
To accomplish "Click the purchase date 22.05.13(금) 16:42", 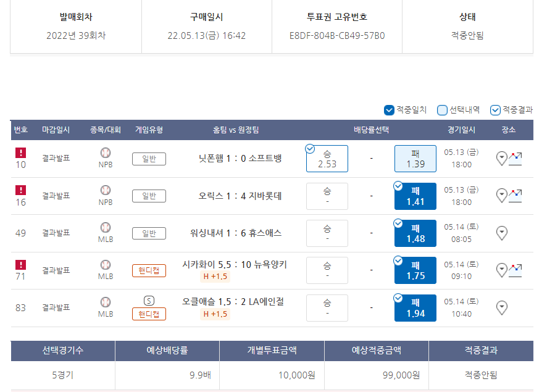I will (x=206, y=36).
